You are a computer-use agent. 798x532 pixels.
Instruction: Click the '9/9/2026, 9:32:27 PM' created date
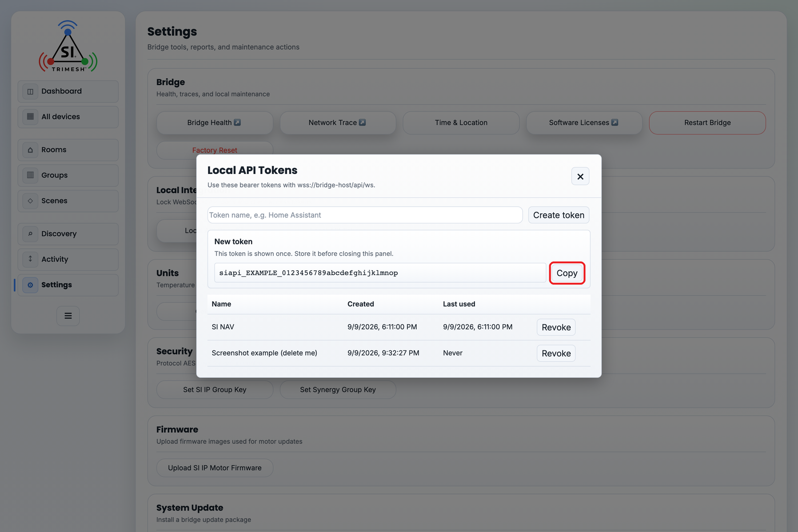383,353
